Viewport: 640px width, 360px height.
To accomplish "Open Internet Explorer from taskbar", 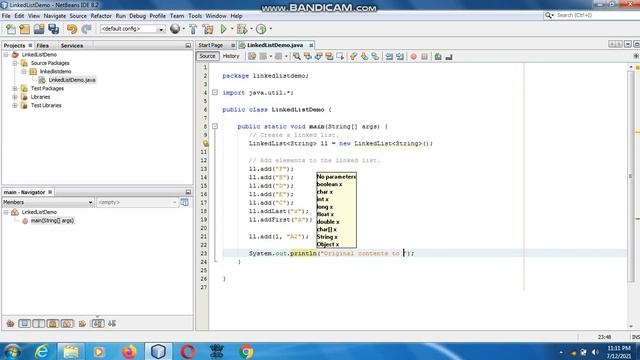I will (x=42, y=351).
